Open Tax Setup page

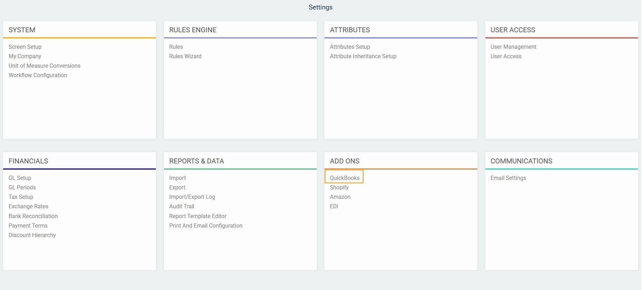point(21,197)
